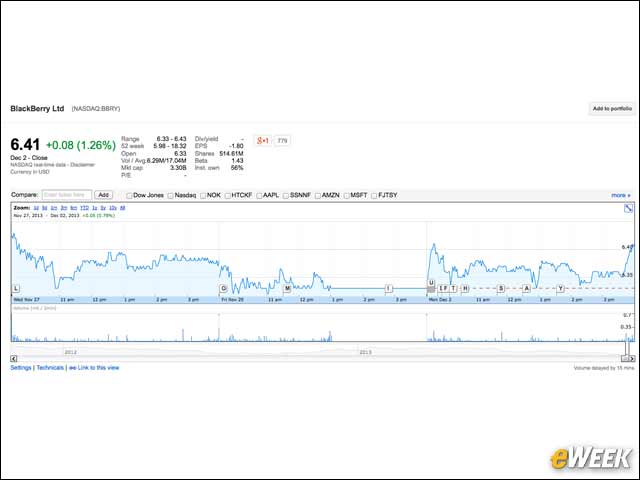Tick the SSNNF comparison checkbox
Viewport: 640px width, 480px height.
[286, 196]
